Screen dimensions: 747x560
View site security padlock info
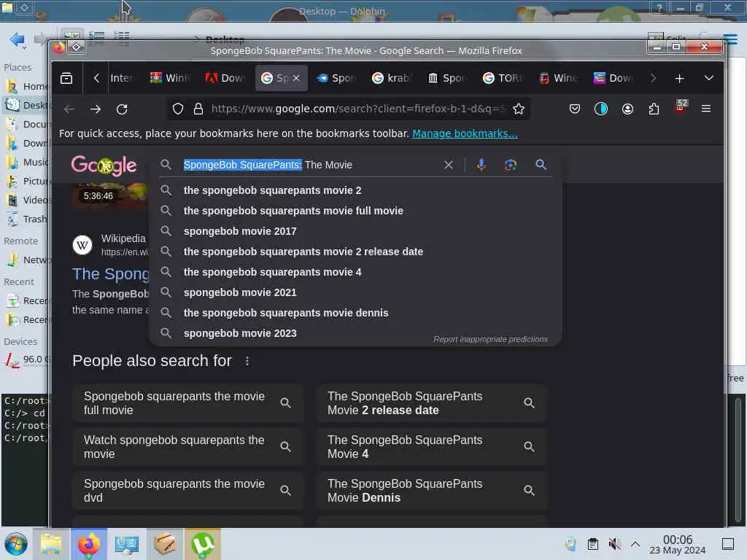[198, 109]
